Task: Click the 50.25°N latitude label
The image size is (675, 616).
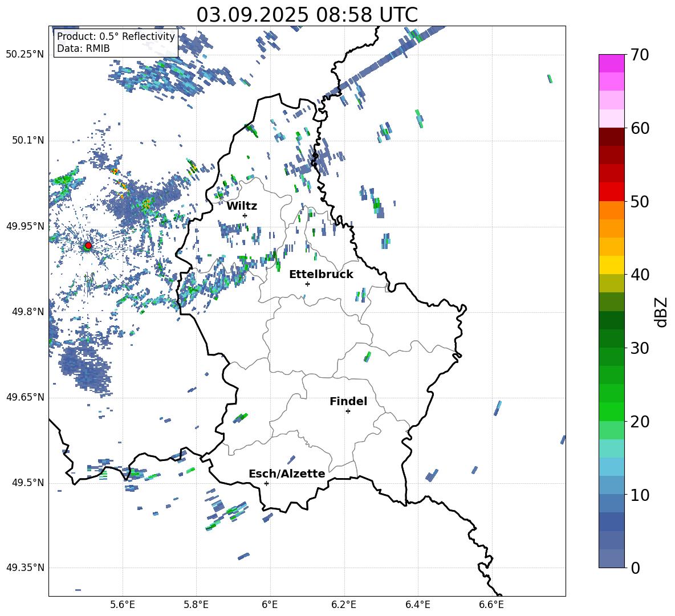Action: tap(25, 54)
